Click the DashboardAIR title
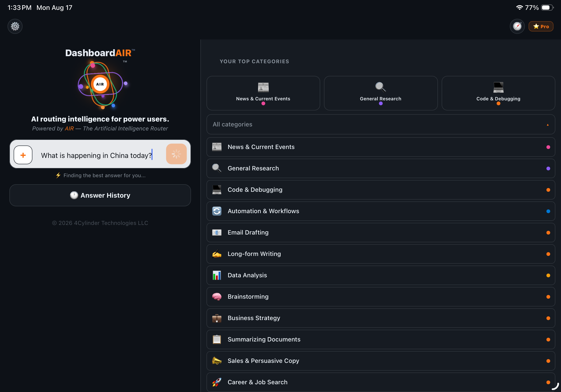This screenshot has height=392, width=561. [x=100, y=53]
